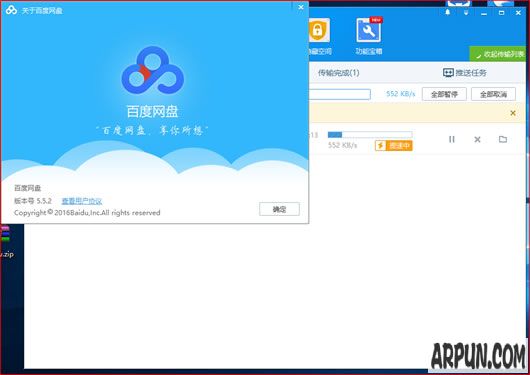The width and height of the screenshot is (530, 375).
Task: Click the Baidu cloud logo in dialog title
Action: tap(11, 10)
